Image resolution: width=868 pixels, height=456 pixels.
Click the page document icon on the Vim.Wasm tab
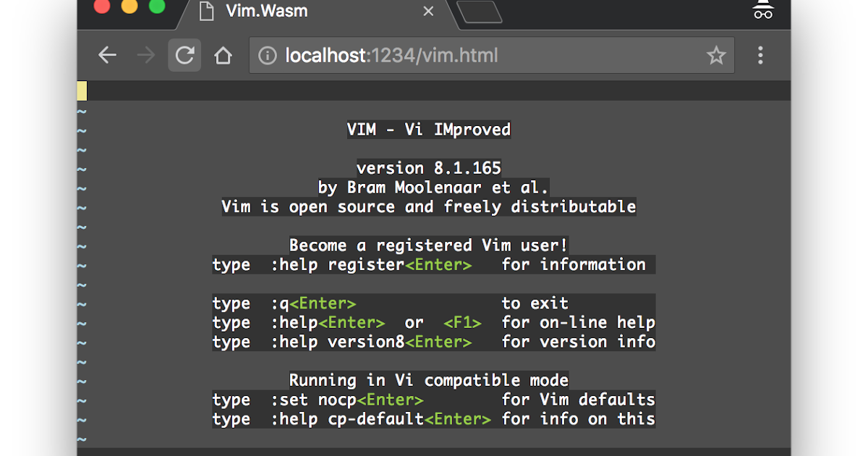tap(208, 12)
